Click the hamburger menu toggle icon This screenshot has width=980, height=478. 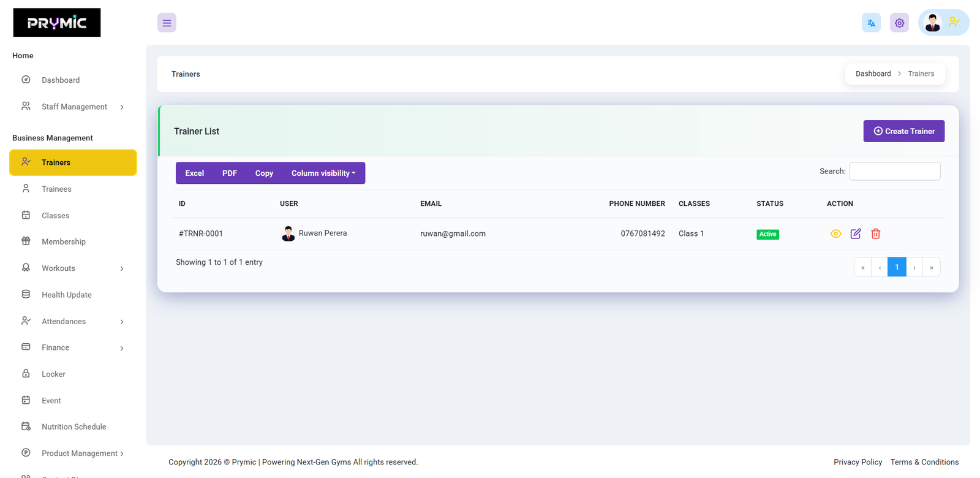point(167,23)
